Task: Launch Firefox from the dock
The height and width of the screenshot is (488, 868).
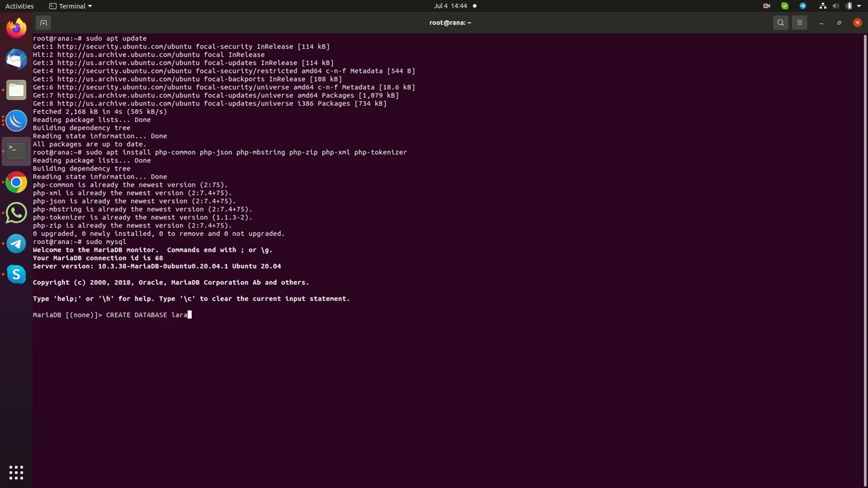Action: pyautogui.click(x=16, y=28)
